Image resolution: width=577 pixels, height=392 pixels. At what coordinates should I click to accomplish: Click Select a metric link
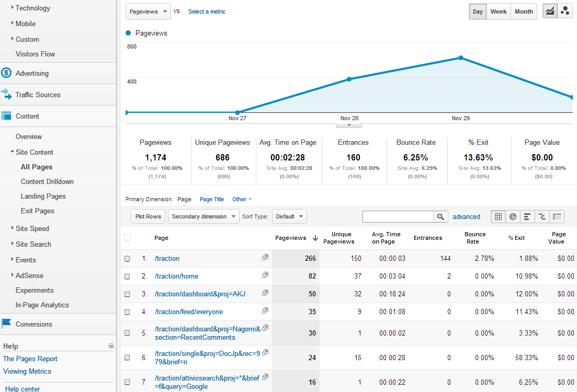coord(207,12)
